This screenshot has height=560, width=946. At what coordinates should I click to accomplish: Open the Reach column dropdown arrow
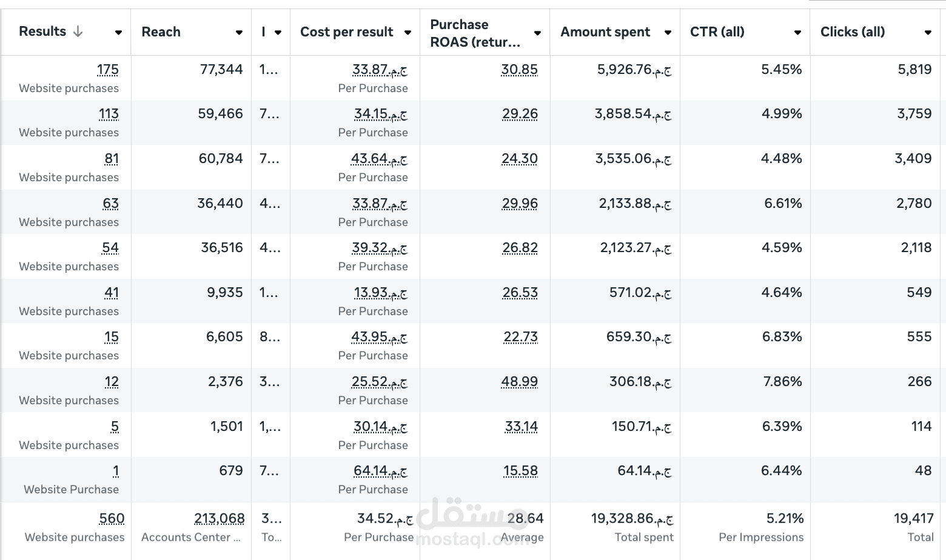[239, 33]
